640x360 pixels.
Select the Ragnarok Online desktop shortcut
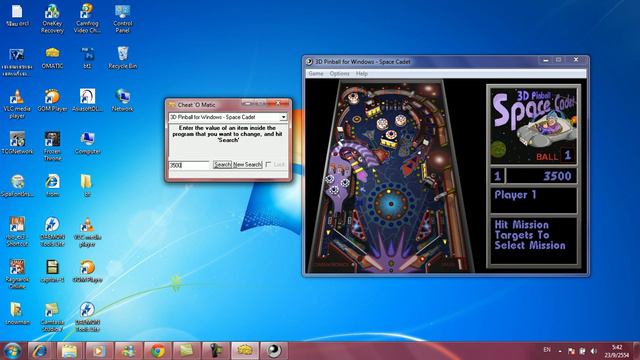click(17, 274)
